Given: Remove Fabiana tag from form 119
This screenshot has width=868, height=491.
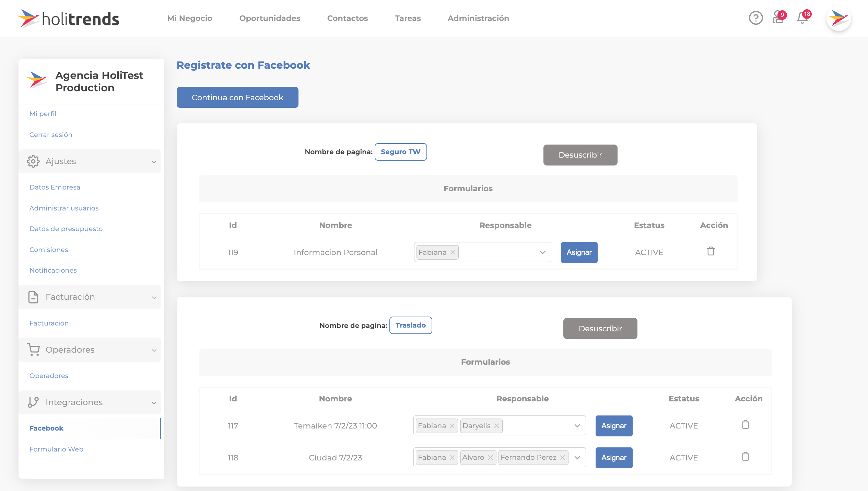Looking at the screenshot, I should click(x=453, y=252).
